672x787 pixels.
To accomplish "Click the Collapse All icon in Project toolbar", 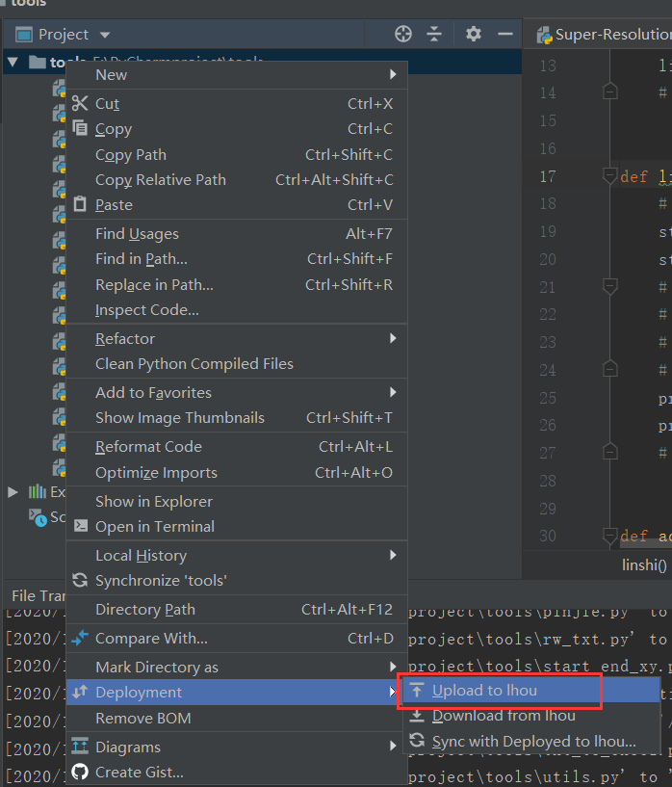I will [434, 34].
